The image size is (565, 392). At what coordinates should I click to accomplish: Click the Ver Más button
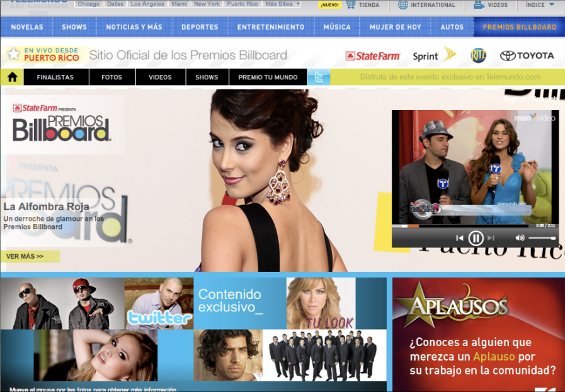point(30,256)
